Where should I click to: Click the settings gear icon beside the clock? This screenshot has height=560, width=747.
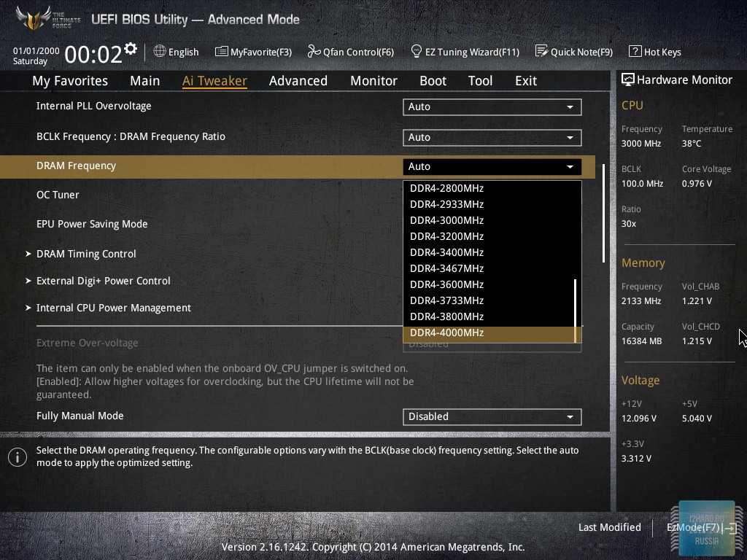tap(131, 49)
